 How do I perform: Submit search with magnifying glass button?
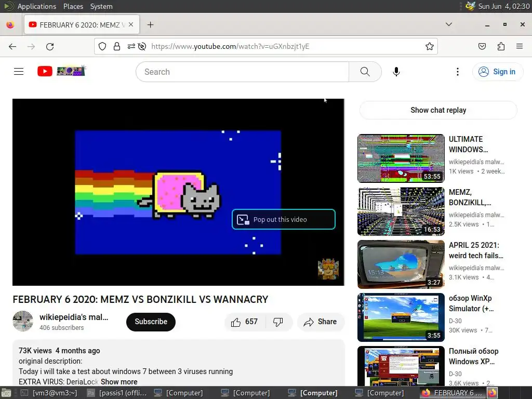[365, 72]
